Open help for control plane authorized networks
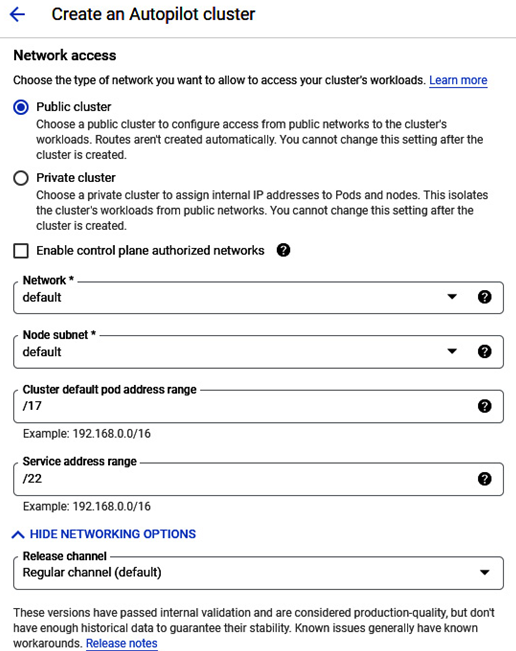This screenshot has height=651, width=516. coord(284,250)
